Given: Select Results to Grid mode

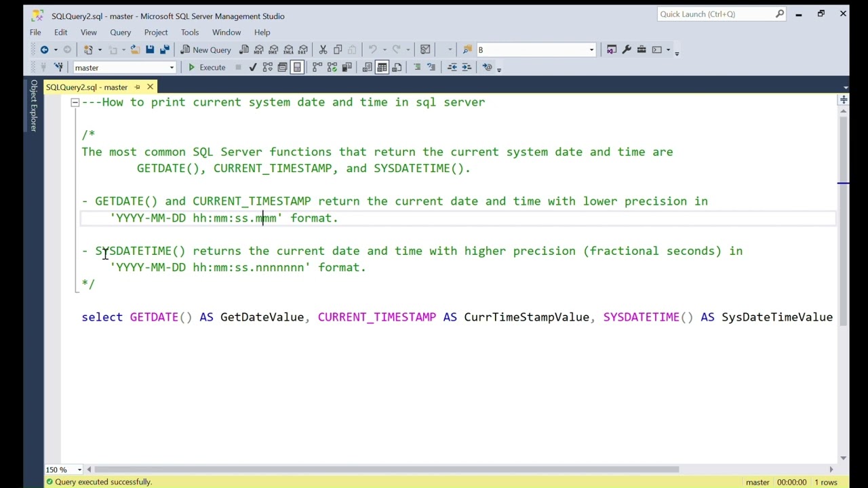Looking at the screenshot, I should (382, 67).
